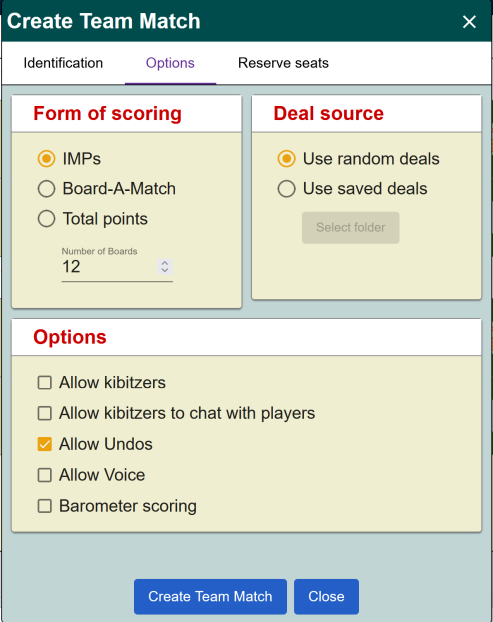The image size is (493, 622).
Task: Click the Select folder button
Action: [x=351, y=227]
